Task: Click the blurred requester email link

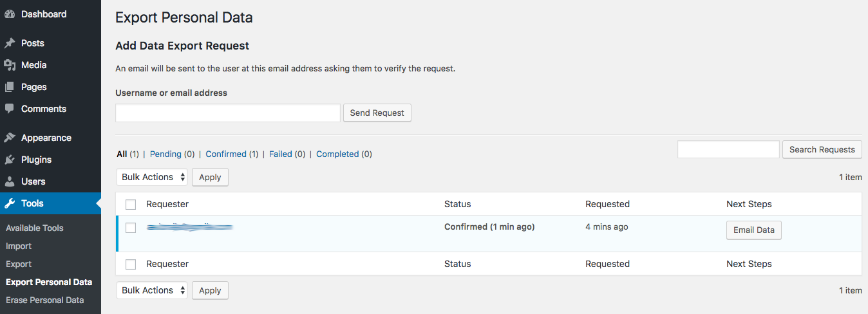Action: pos(189,227)
